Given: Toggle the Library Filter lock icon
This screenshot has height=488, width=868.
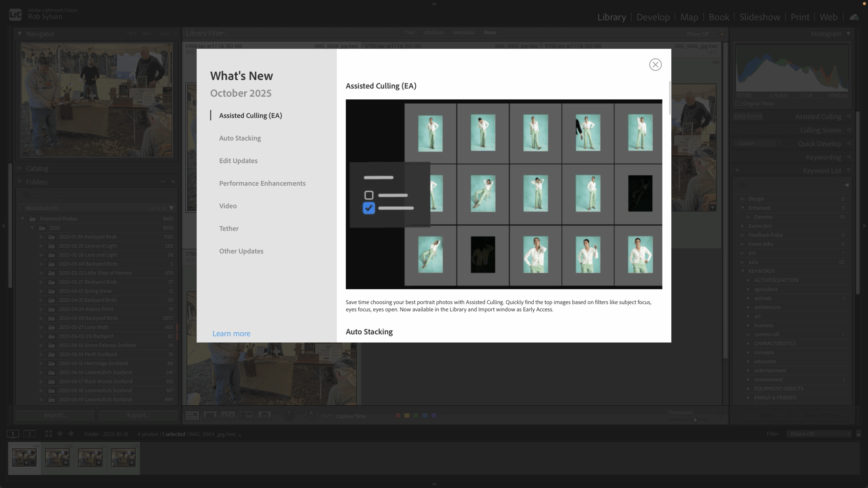Looking at the screenshot, I should click(x=722, y=34).
